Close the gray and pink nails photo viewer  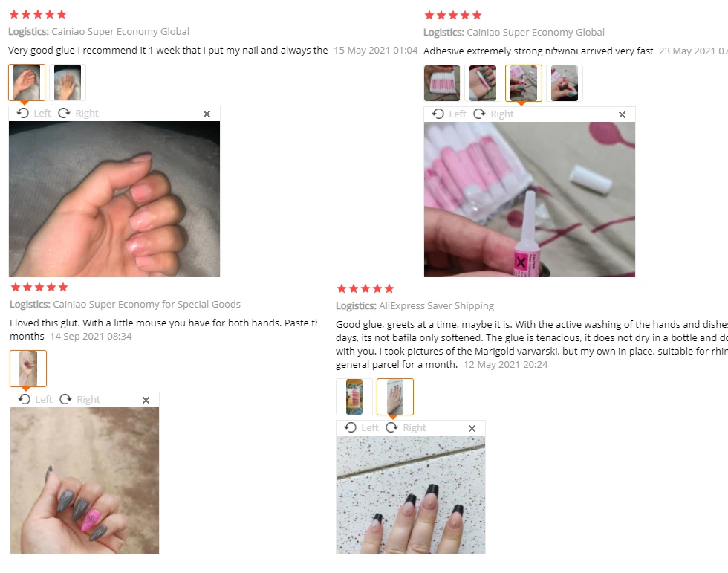click(x=146, y=400)
